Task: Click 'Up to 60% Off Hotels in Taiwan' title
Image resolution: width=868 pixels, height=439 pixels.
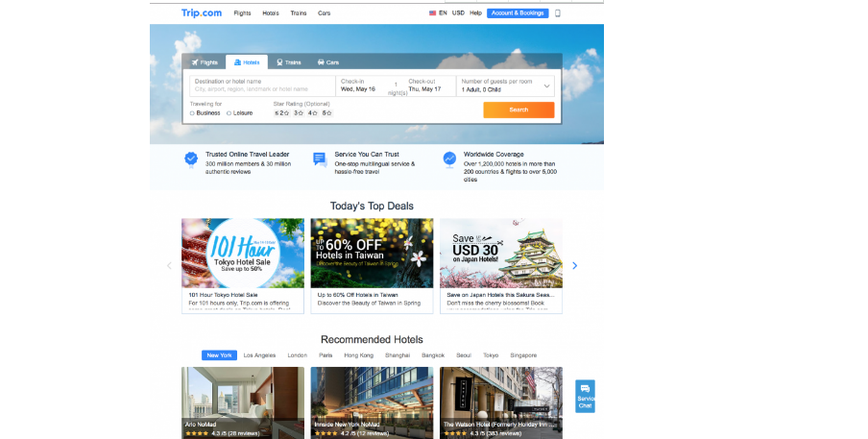Action: click(357, 295)
